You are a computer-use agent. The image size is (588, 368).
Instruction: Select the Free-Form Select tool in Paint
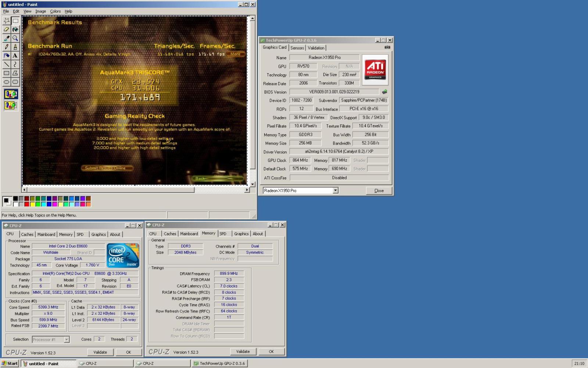coord(7,21)
